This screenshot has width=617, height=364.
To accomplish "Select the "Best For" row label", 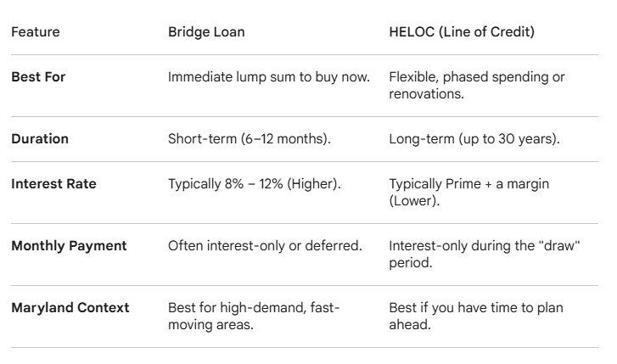I will [38, 77].
